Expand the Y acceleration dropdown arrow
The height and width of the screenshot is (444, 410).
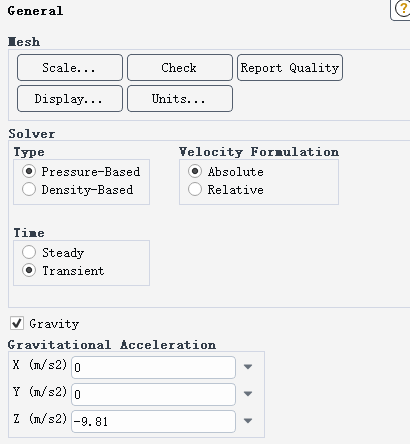[x=248, y=394]
